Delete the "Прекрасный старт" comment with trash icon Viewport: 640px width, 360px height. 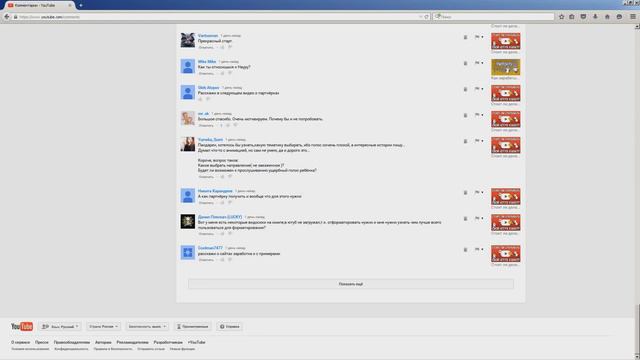pyautogui.click(x=465, y=37)
